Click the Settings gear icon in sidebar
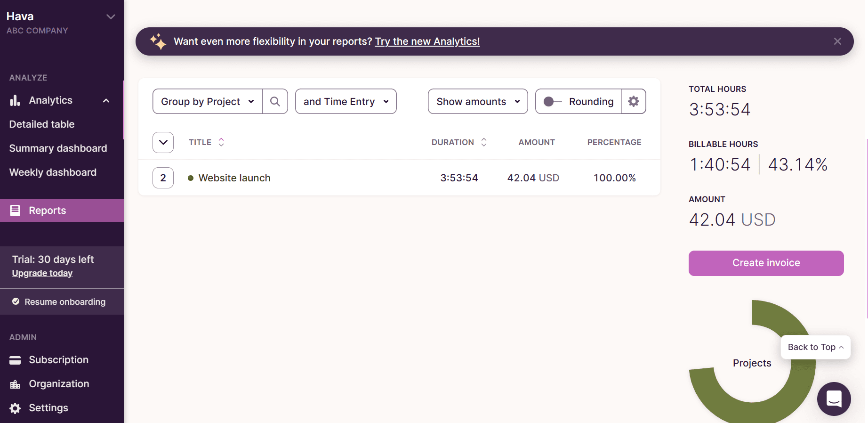This screenshot has width=868, height=423. (x=15, y=408)
